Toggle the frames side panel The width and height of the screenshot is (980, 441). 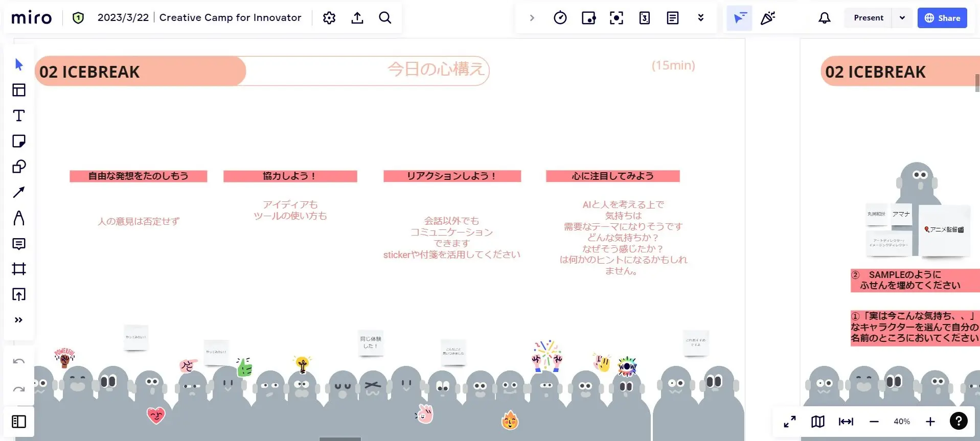(x=19, y=422)
